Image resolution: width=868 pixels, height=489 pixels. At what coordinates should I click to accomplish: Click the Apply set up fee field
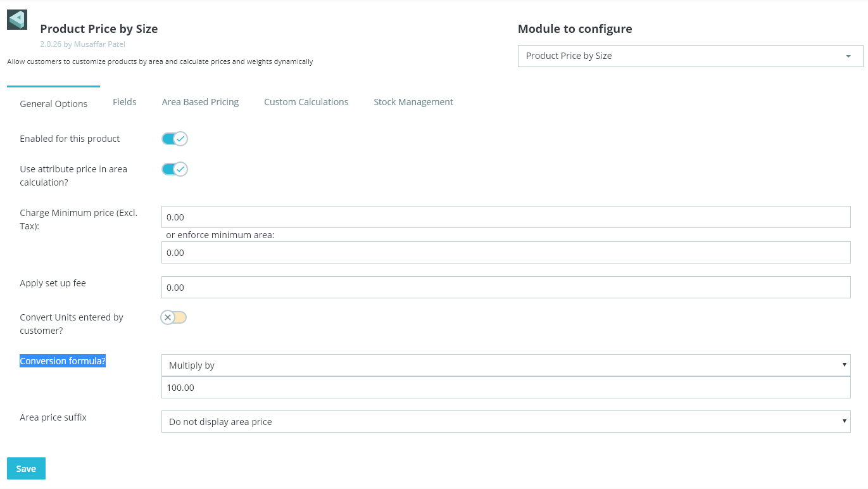coord(506,287)
